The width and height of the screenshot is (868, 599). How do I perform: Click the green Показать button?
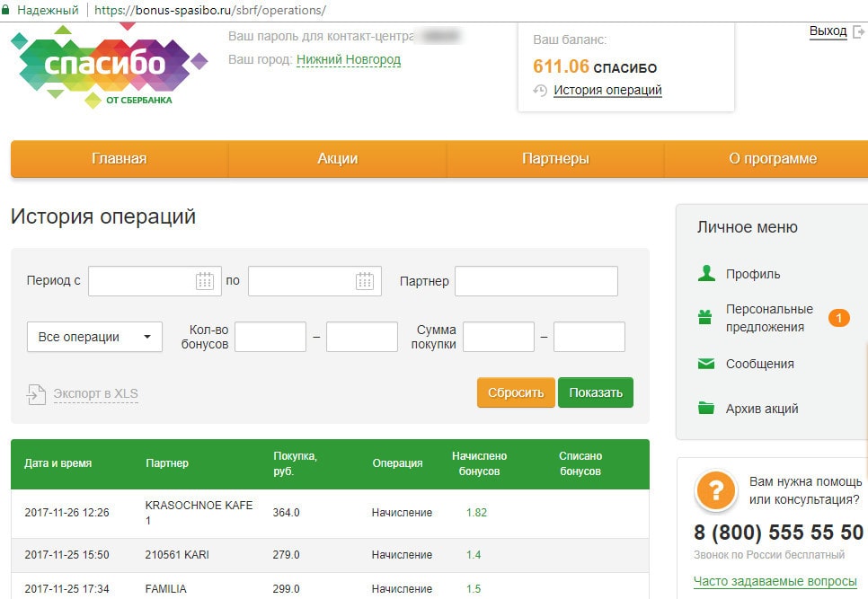pos(596,392)
